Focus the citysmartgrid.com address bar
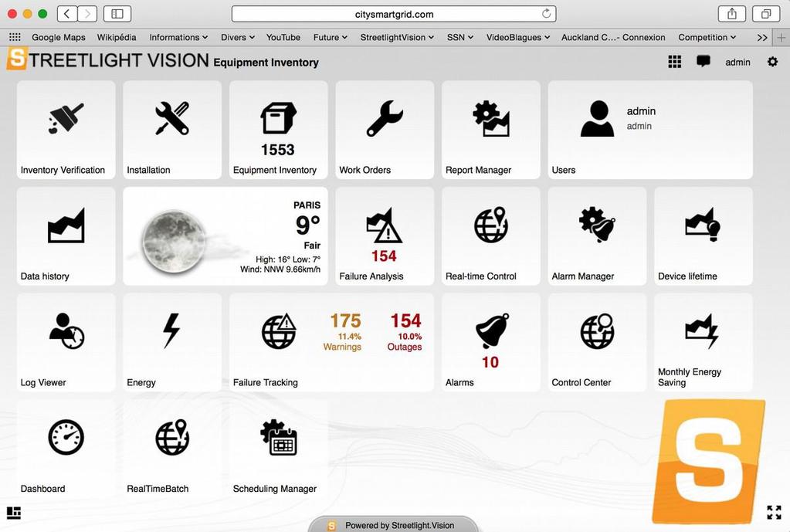The width and height of the screenshot is (790, 532). click(394, 14)
